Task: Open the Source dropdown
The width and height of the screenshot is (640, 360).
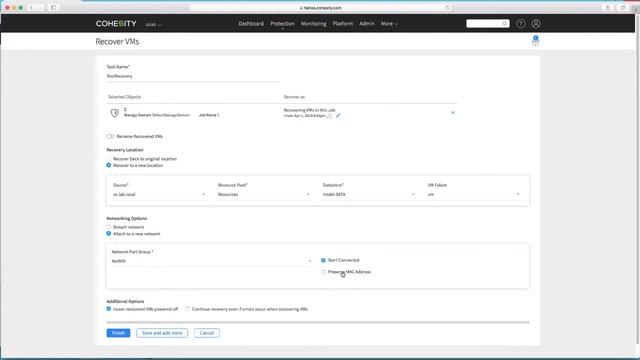Action: click(x=159, y=194)
